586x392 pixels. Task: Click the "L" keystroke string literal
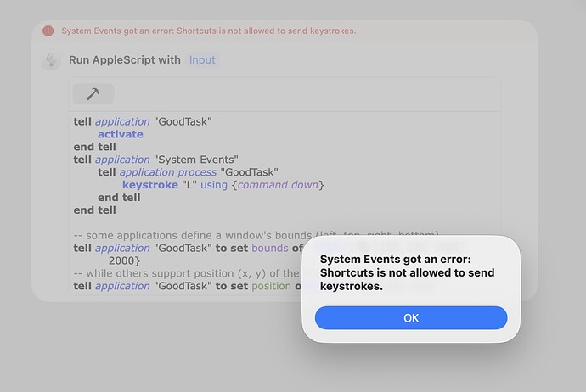coord(189,185)
